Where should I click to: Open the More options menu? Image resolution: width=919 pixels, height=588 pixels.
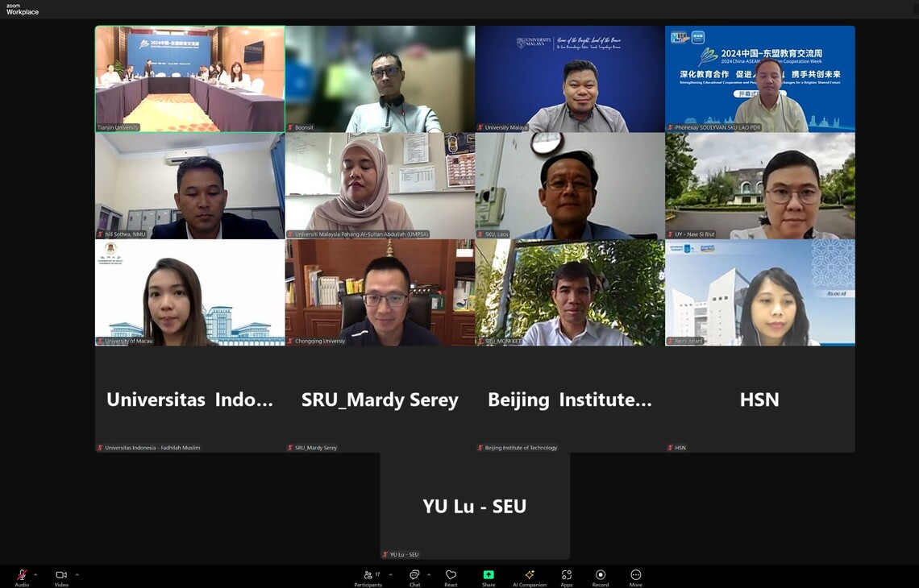click(636, 576)
